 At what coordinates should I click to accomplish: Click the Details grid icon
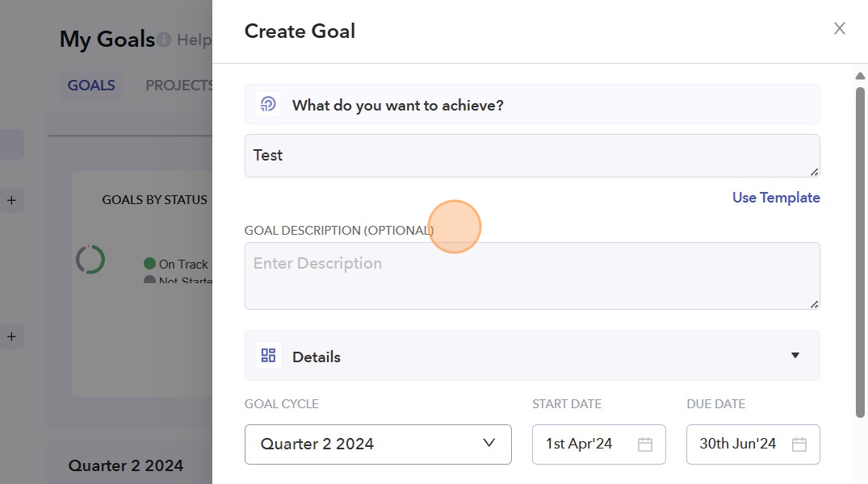[x=269, y=356]
